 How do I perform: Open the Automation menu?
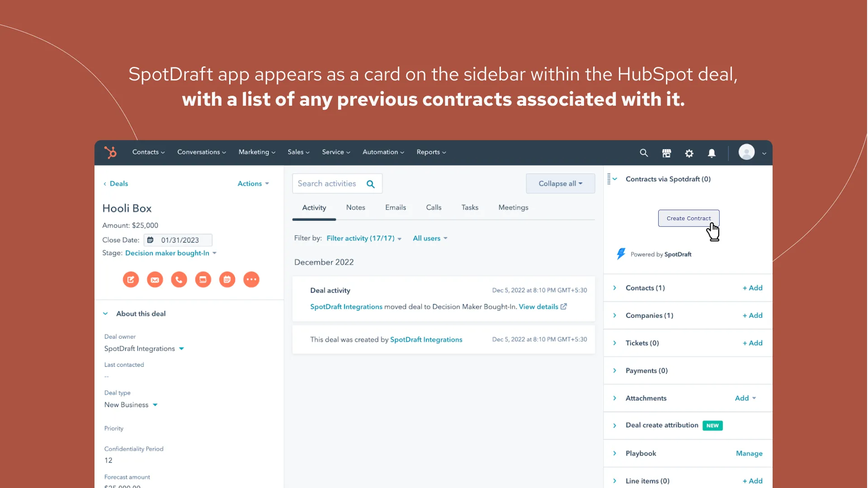point(382,152)
